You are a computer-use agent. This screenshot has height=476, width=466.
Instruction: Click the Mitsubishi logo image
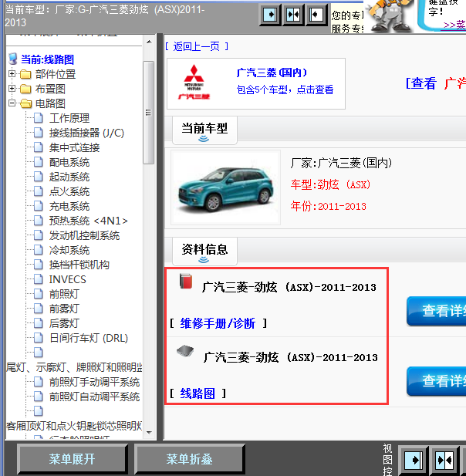point(194,82)
